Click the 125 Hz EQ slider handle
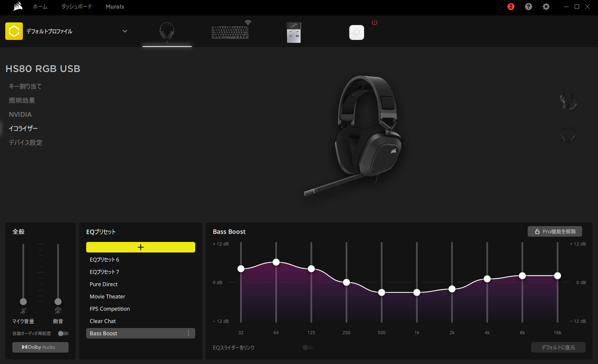The height and width of the screenshot is (364, 598). click(311, 268)
